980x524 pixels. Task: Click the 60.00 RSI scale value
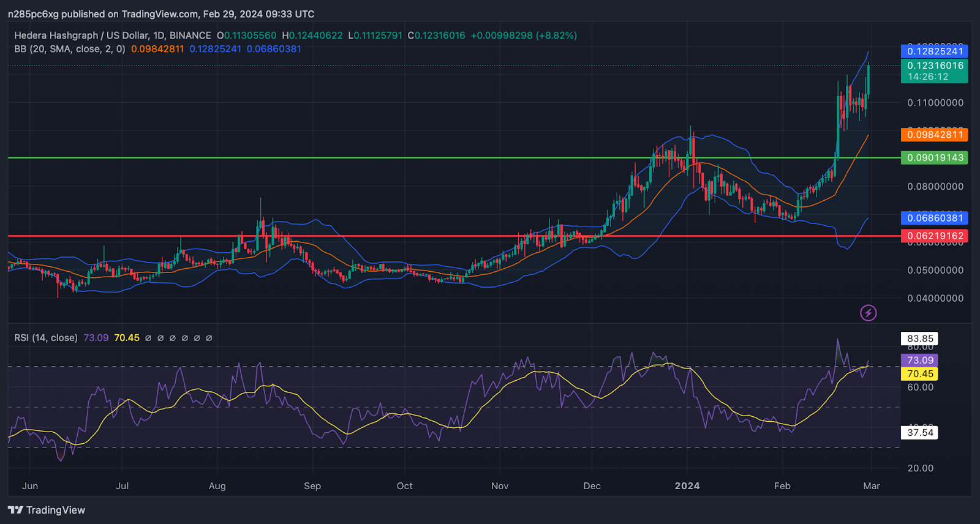(x=921, y=387)
